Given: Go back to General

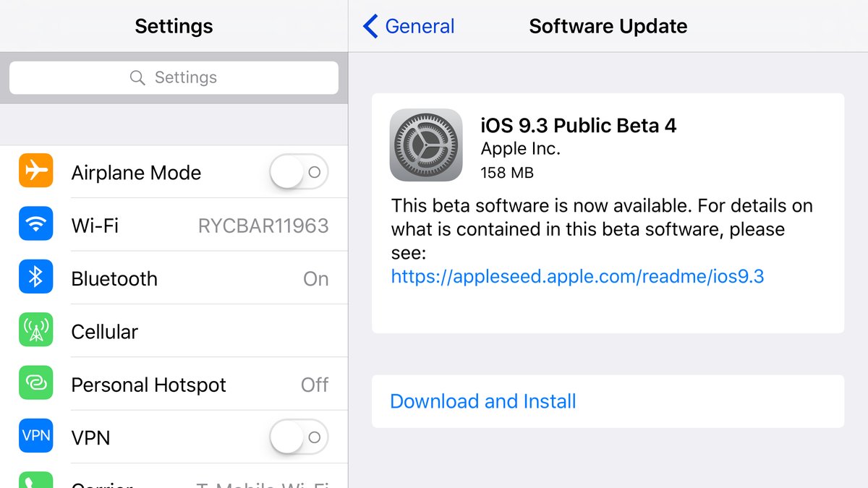Looking at the screenshot, I should coord(409,26).
